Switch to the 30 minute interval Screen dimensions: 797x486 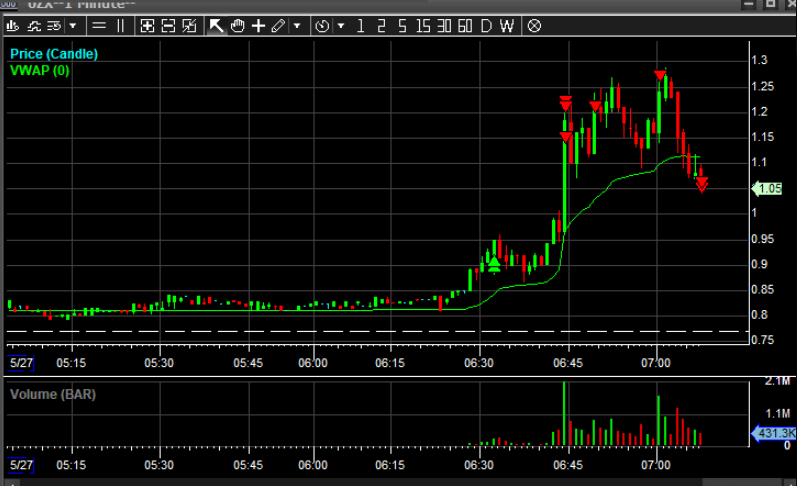(x=444, y=25)
